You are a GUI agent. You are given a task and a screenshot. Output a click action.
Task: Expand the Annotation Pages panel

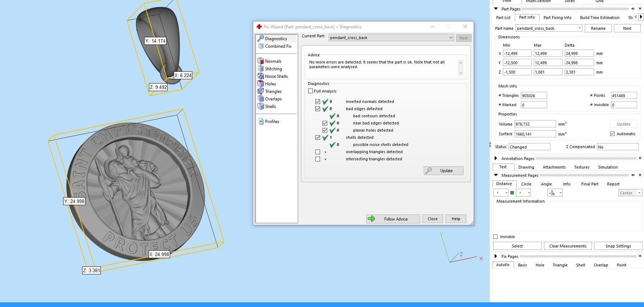tap(496, 158)
